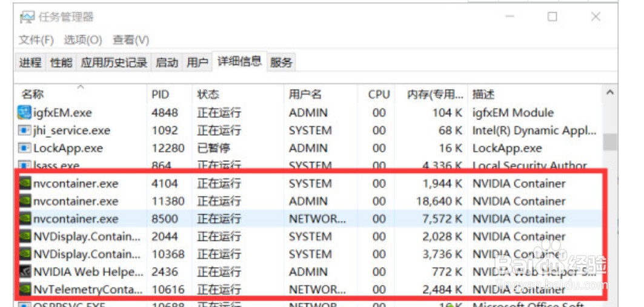Select the LockApp.exe process name
644x307 pixels.
[x=68, y=148]
